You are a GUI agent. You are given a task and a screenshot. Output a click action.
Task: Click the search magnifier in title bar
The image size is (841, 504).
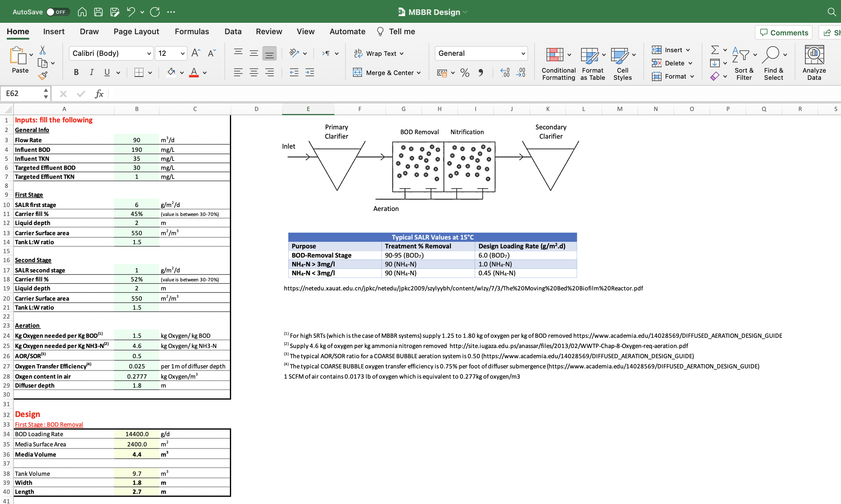point(831,12)
